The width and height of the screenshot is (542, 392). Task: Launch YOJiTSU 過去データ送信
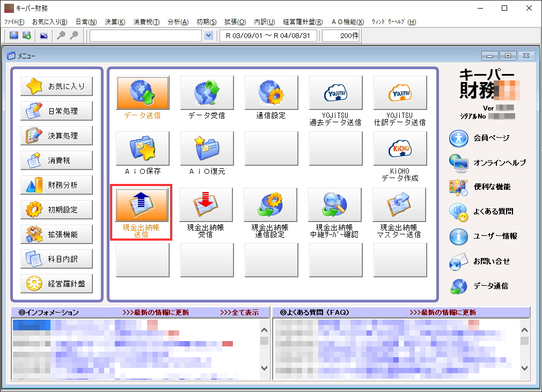[x=335, y=93]
